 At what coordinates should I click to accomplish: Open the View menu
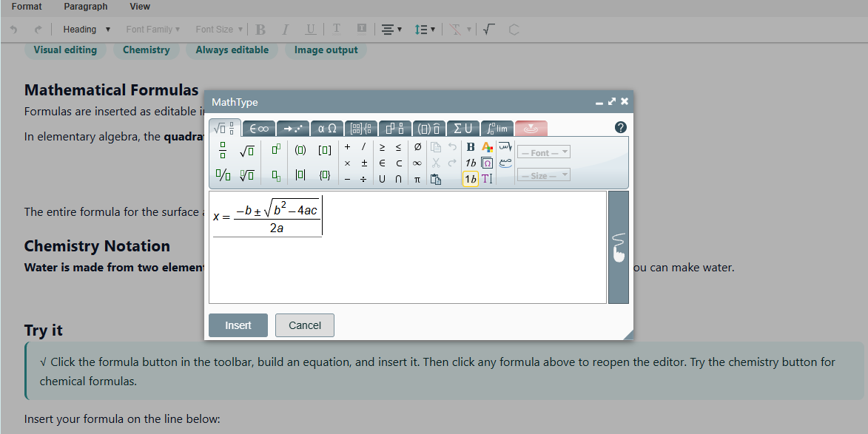(x=140, y=7)
